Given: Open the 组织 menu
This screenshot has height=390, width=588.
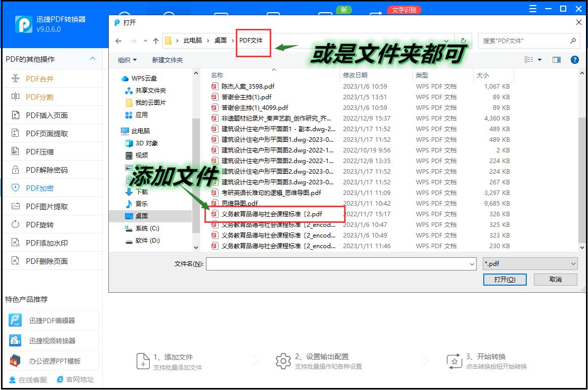Looking at the screenshot, I should [x=126, y=59].
